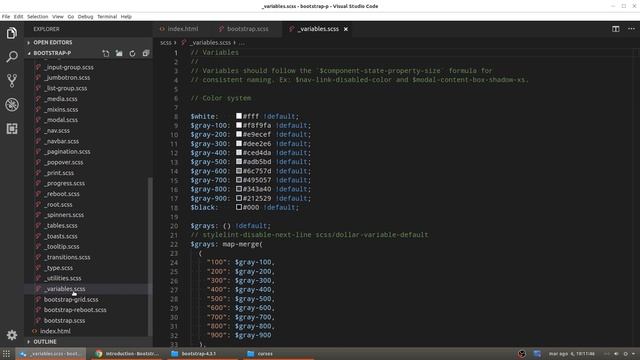Click the New File icon in explorer
Image resolution: width=640 pixels, height=360 pixels.
(x=106, y=53)
